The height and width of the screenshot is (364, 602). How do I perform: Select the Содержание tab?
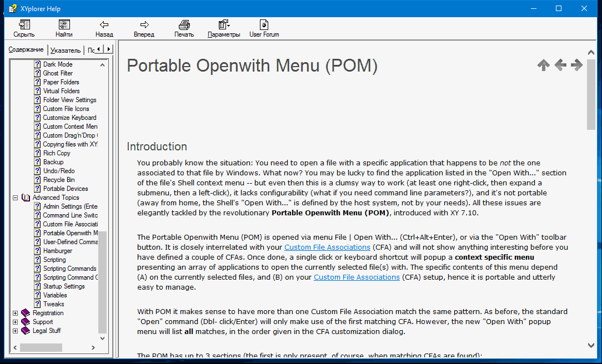pyautogui.click(x=26, y=50)
